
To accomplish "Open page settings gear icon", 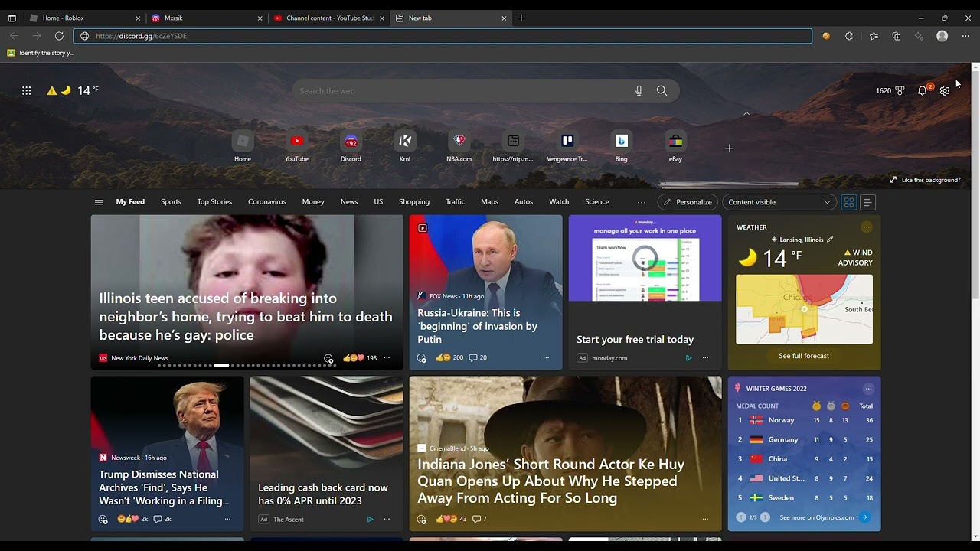I will [x=945, y=90].
